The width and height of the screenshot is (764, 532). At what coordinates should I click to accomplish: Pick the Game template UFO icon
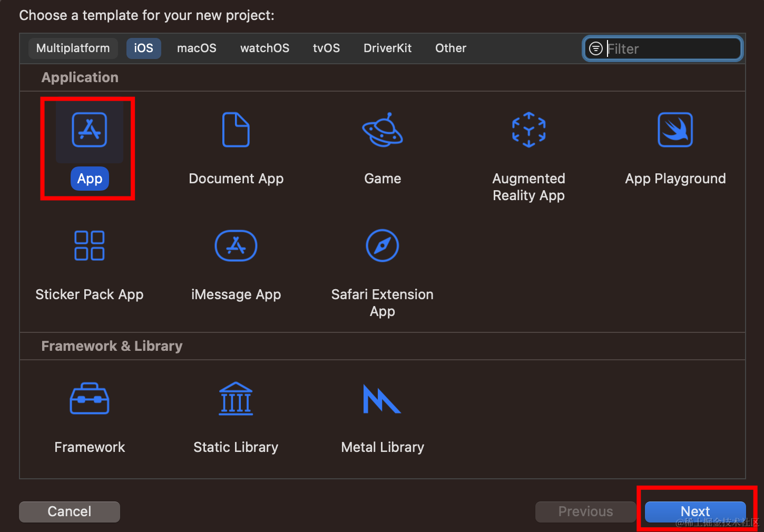(x=383, y=130)
